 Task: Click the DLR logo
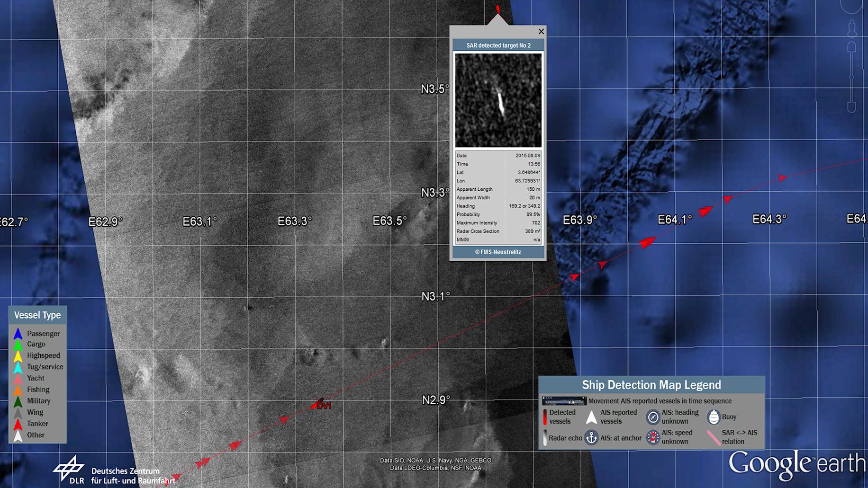coord(69,470)
